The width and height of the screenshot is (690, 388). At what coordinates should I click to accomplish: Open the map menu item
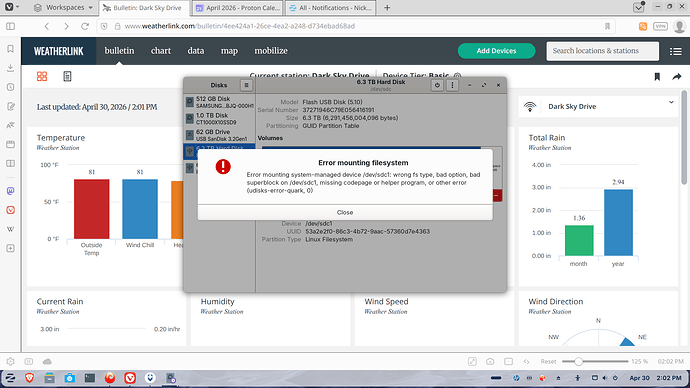(229, 51)
